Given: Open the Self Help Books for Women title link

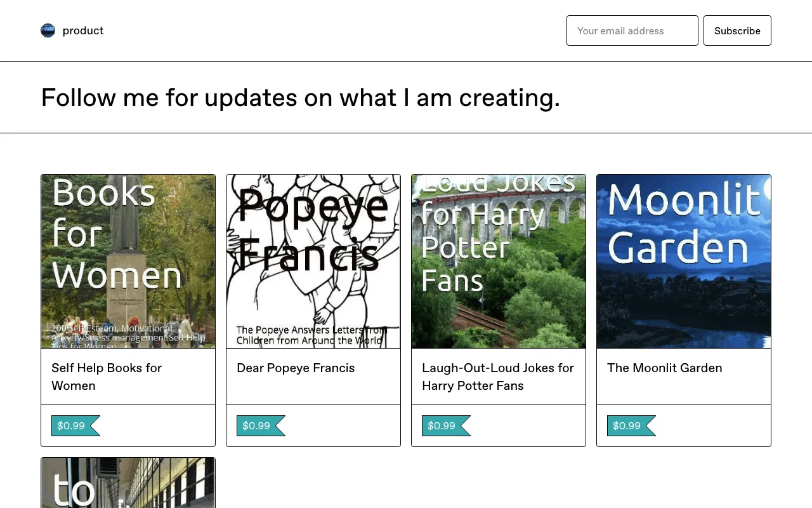Looking at the screenshot, I should tap(107, 377).
